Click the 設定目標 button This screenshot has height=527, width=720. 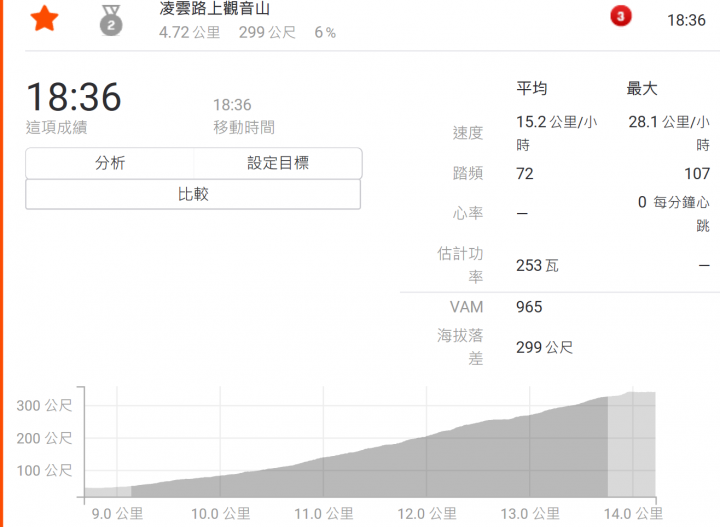coord(278,163)
